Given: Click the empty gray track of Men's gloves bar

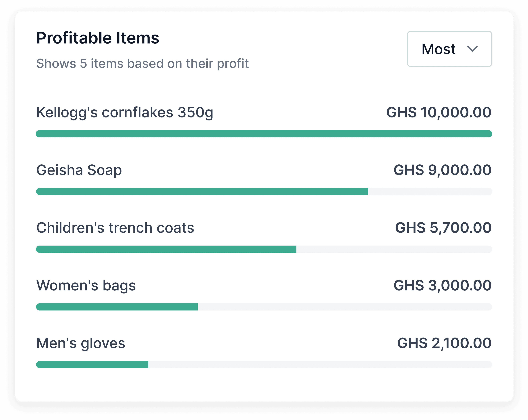Looking at the screenshot, I should click(x=320, y=365).
